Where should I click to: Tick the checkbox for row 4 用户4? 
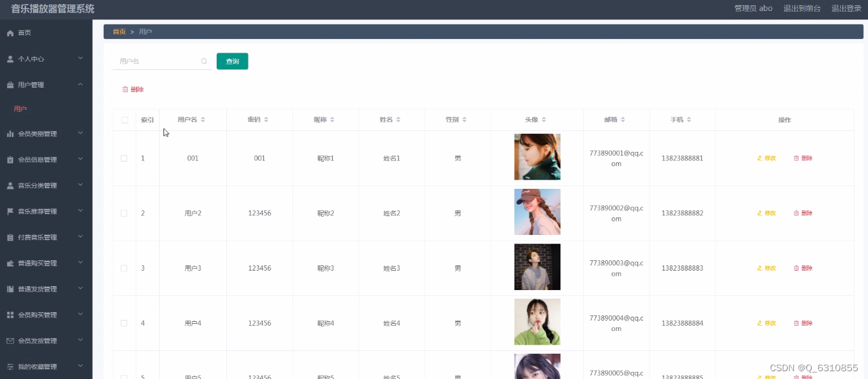[x=125, y=323]
